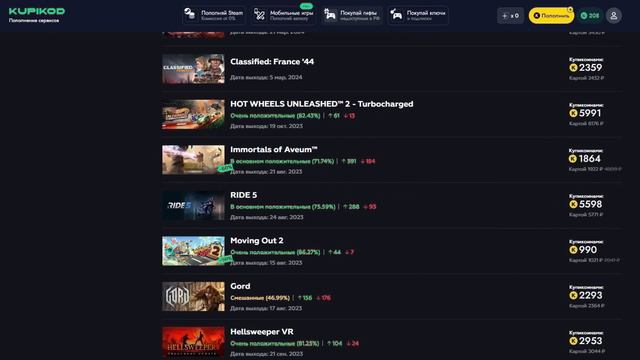Click Classified: France '44 thumbnail
Image resolution: width=640 pixels, height=360 pixels.
point(193,69)
